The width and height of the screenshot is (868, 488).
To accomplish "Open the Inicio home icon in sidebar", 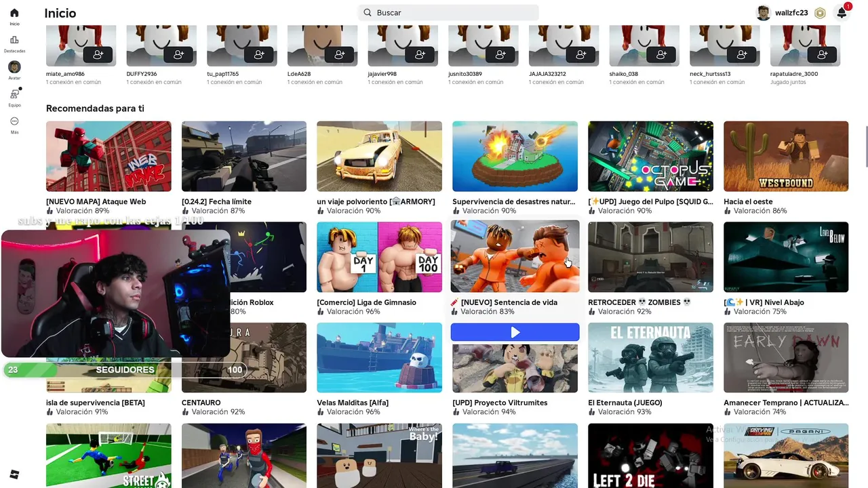I will tap(14, 13).
